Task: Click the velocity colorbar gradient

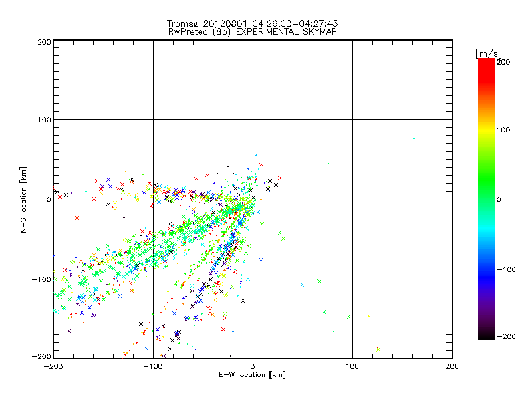Action: [x=487, y=199]
